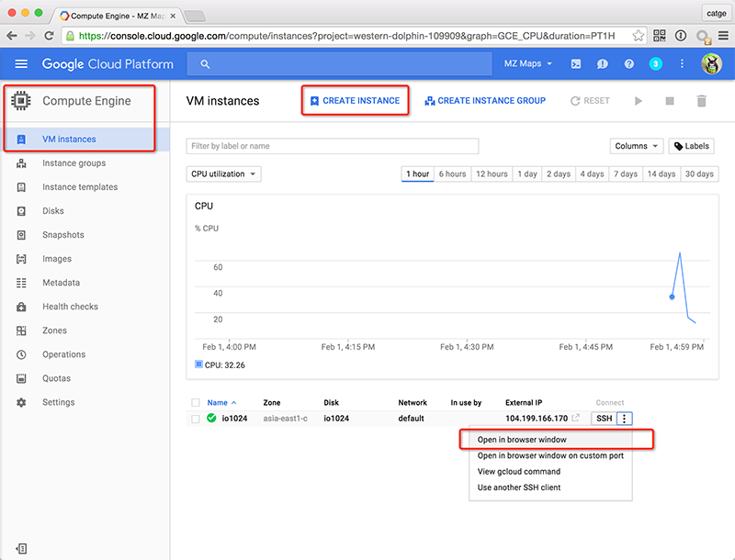Click the Metadata sidebar icon
Image resolution: width=735 pixels, height=560 pixels.
click(21, 283)
